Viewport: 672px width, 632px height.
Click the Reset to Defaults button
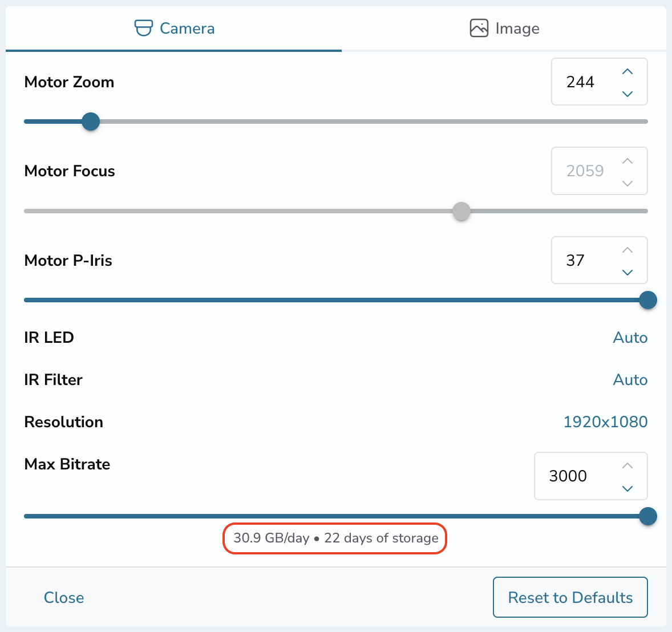tap(570, 597)
